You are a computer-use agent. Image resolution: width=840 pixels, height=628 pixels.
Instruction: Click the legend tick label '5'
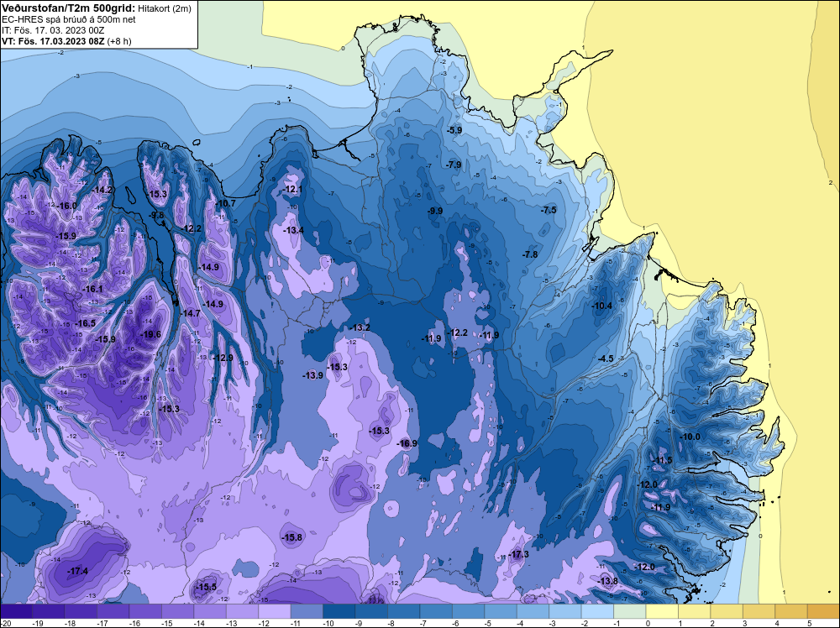coord(808,623)
